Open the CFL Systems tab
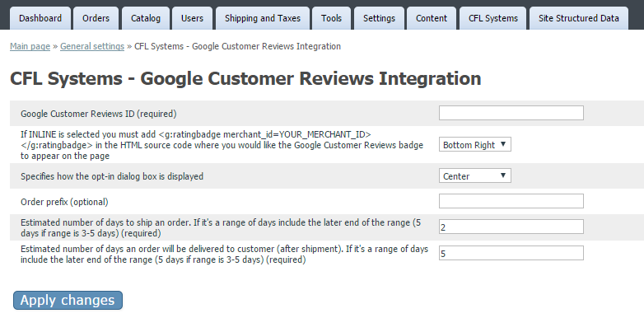 (x=492, y=18)
